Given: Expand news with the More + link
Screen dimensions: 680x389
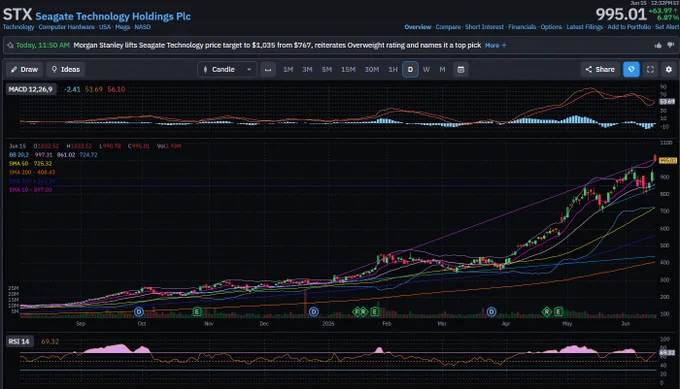Looking at the screenshot, I should tap(495, 46).
